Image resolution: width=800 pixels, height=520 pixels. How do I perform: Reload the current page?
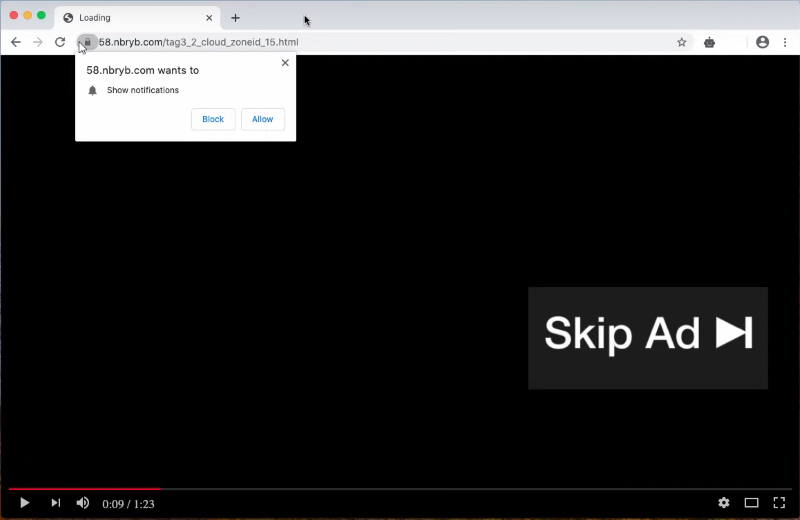pos(60,42)
